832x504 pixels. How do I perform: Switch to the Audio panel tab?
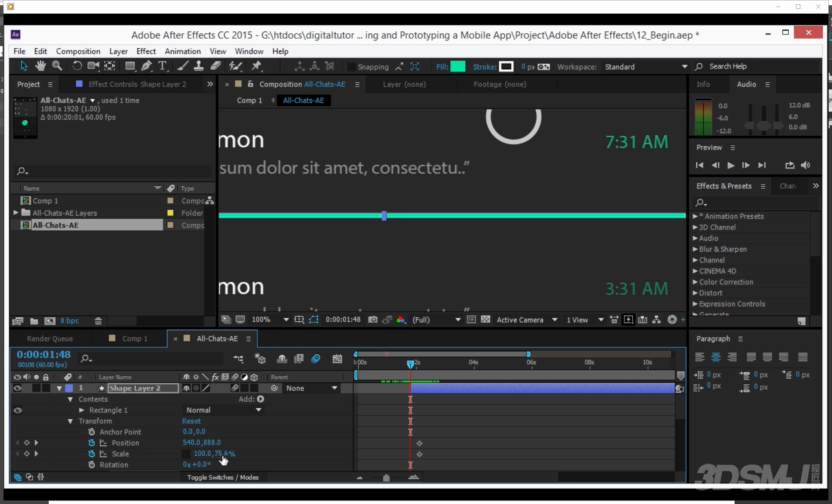[x=746, y=84]
